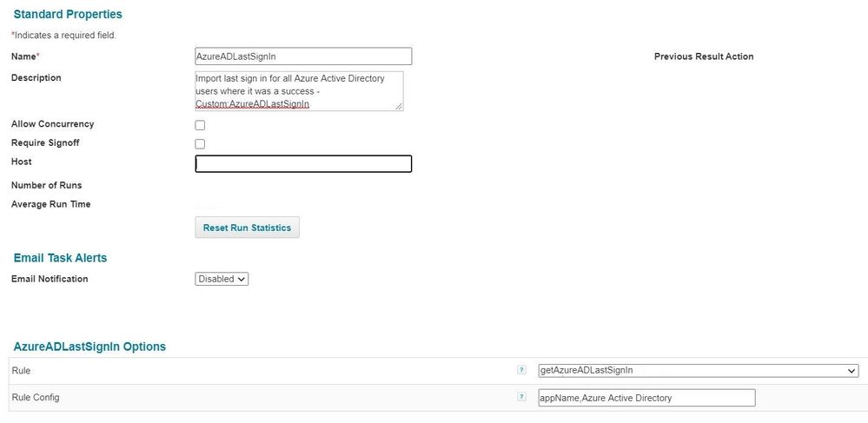Click the Rule Config text field
The height and width of the screenshot is (423, 868).
(646, 398)
